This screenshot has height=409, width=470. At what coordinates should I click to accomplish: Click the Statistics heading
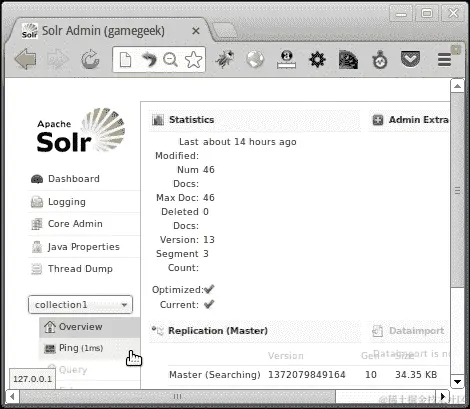tap(192, 120)
